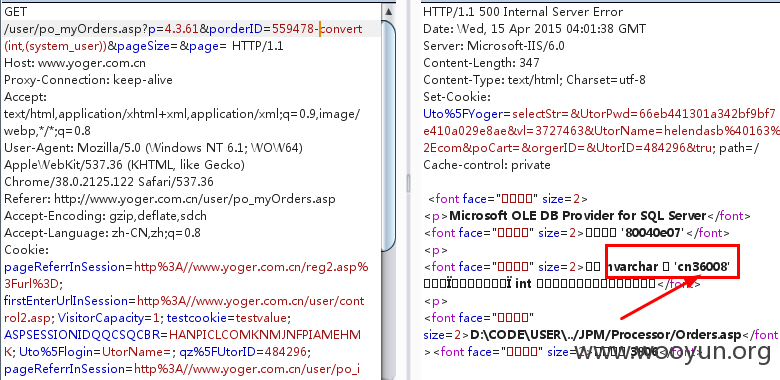Click the 'testcookie' cookie name
Viewport: 780px width, 380px height.
point(198,318)
